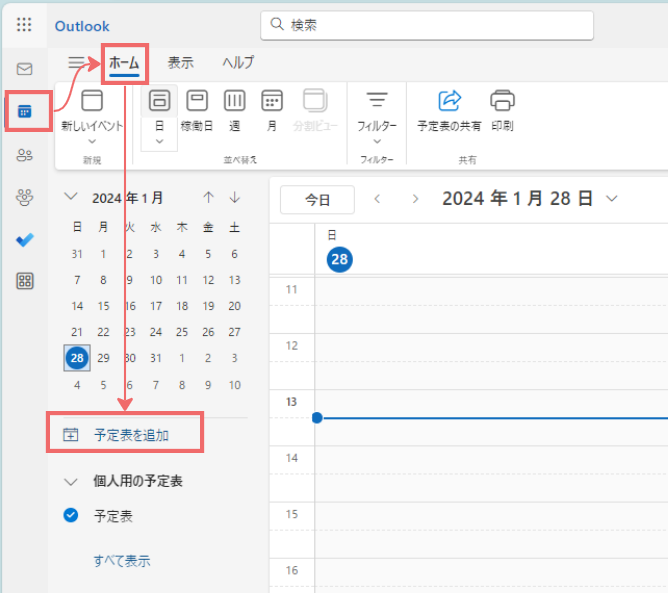Screen dimensions: 668x593
Task: Click the 12 hour time slot
Action: (491, 361)
